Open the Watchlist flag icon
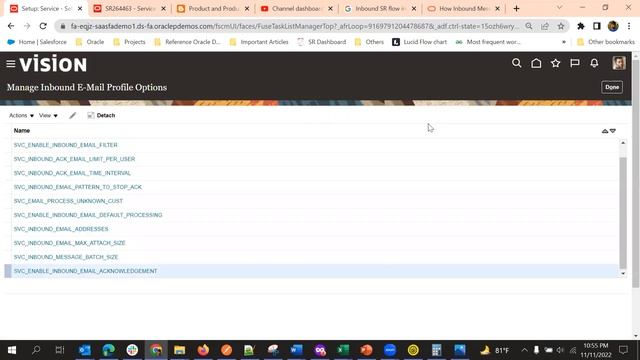The height and width of the screenshot is (360, 640). coord(575,63)
